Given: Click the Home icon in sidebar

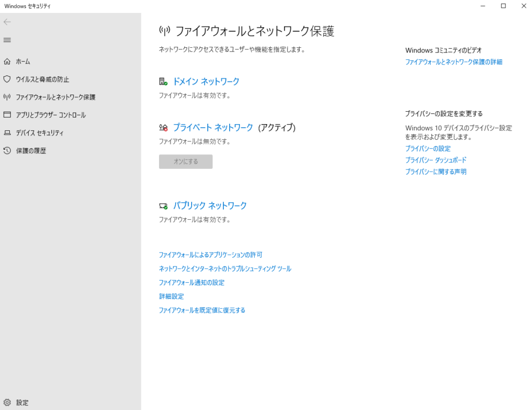Looking at the screenshot, I should coord(7,61).
